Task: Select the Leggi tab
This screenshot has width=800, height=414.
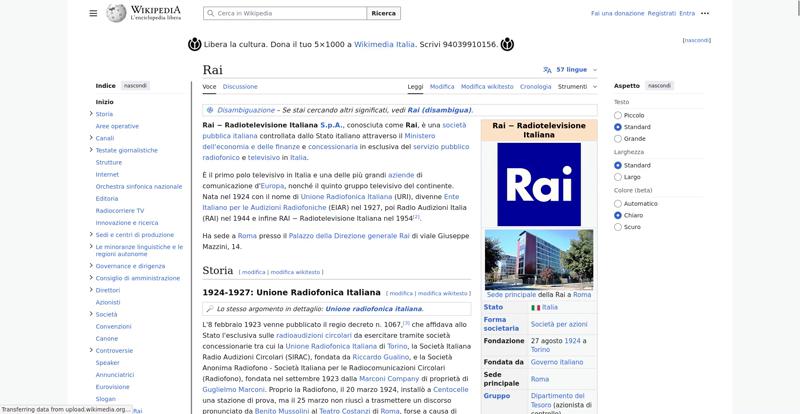Action: coord(415,87)
